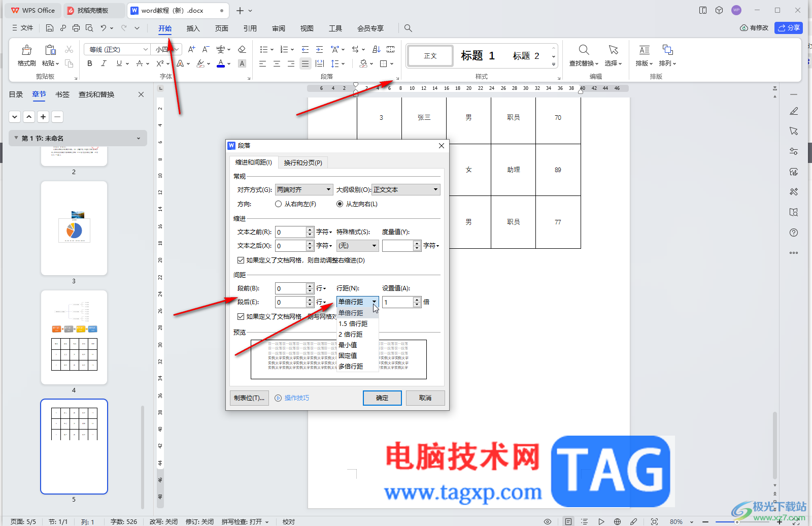Click the Format Painter icon
The height and width of the screenshot is (526, 812).
(x=26, y=50)
